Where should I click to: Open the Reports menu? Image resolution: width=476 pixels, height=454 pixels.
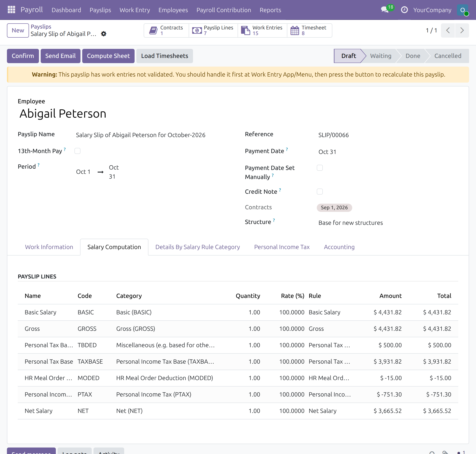pos(270,10)
